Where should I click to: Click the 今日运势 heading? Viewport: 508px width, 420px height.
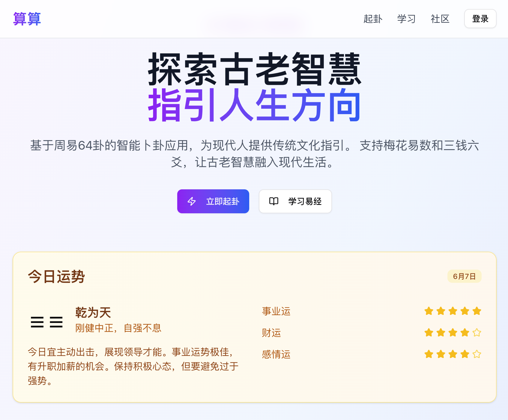click(56, 276)
